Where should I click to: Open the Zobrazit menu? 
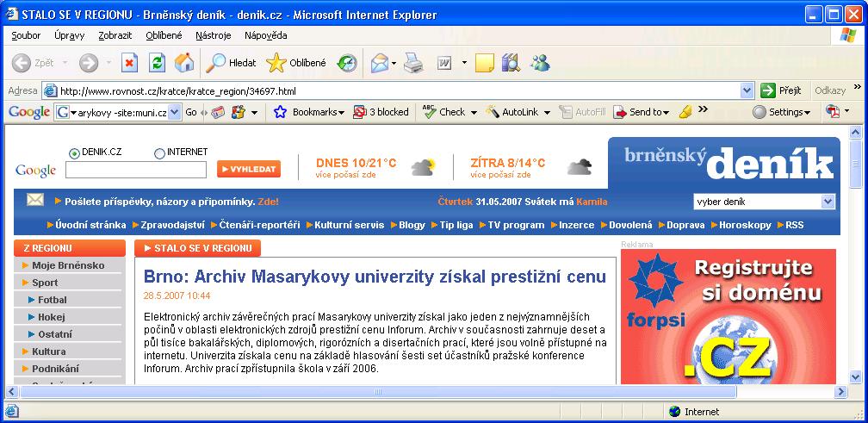click(x=115, y=35)
